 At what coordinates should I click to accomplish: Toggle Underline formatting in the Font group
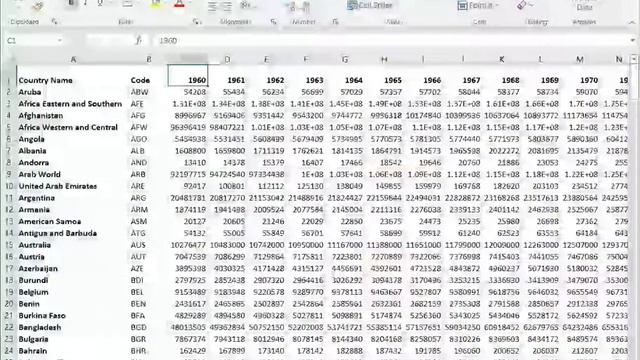(x=100, y=3)
